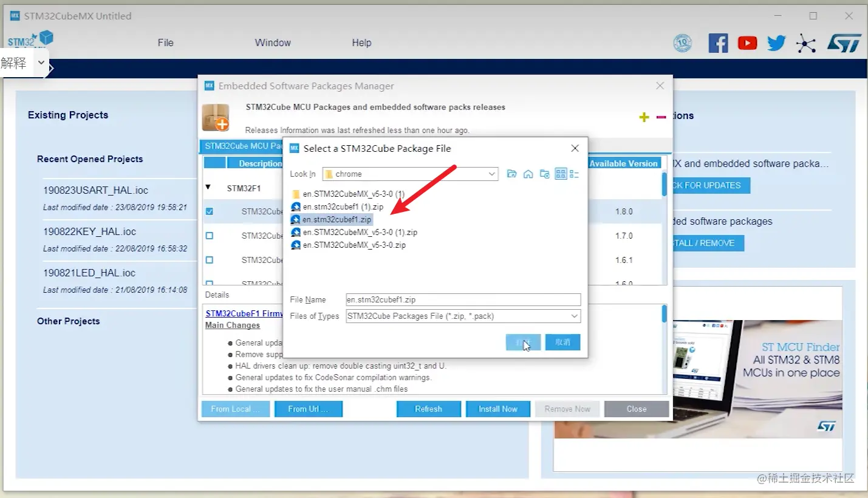Click the ST MCU Finder banner image
Image resolution: width=868 pixels, height=498 pixels.
click(698, 378)
